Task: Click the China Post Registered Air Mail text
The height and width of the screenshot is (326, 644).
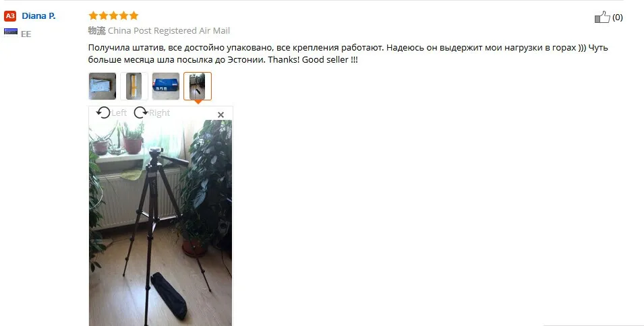Action: click(x=169, y=31)
